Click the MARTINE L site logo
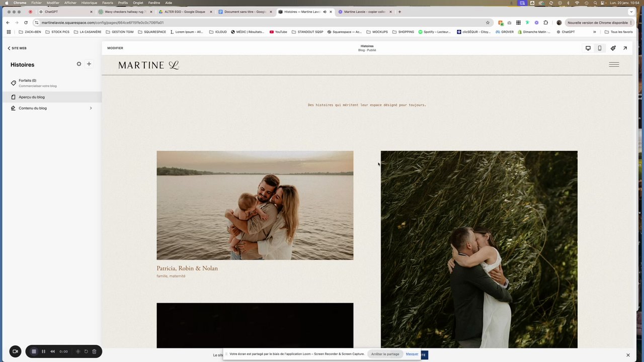The image size is (644, 362). click(148, 65)
